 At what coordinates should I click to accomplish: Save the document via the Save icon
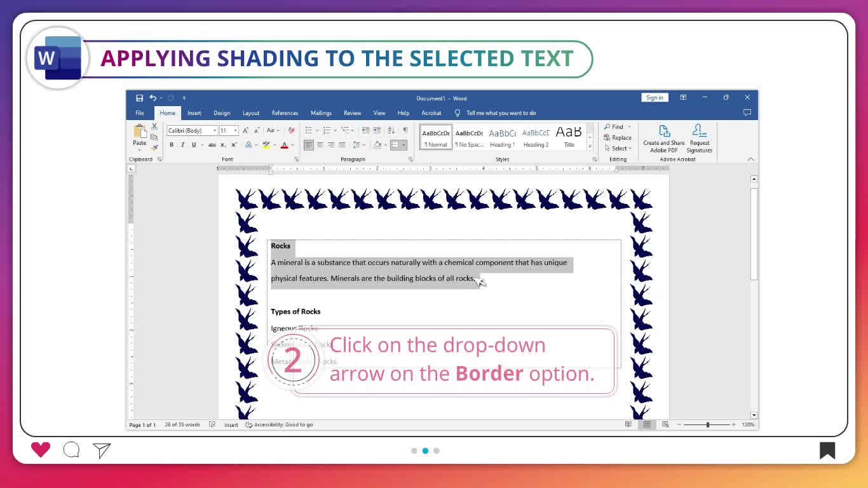(x=139, y=98)
